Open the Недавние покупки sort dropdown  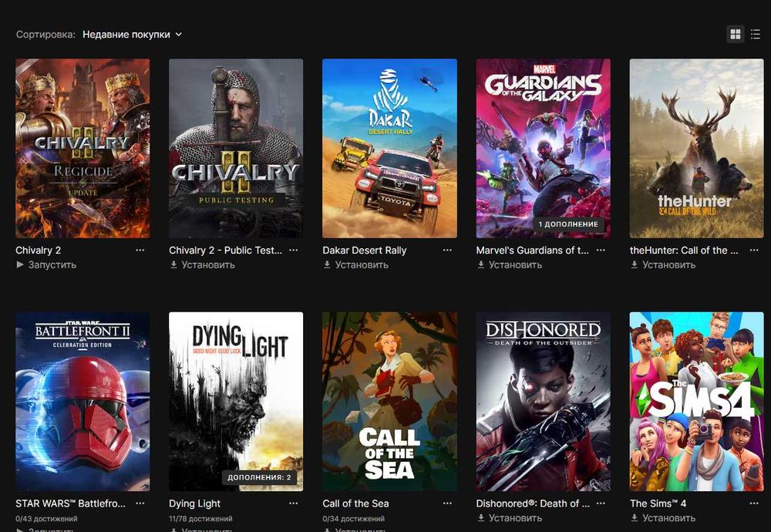click(x=132, y=35)
